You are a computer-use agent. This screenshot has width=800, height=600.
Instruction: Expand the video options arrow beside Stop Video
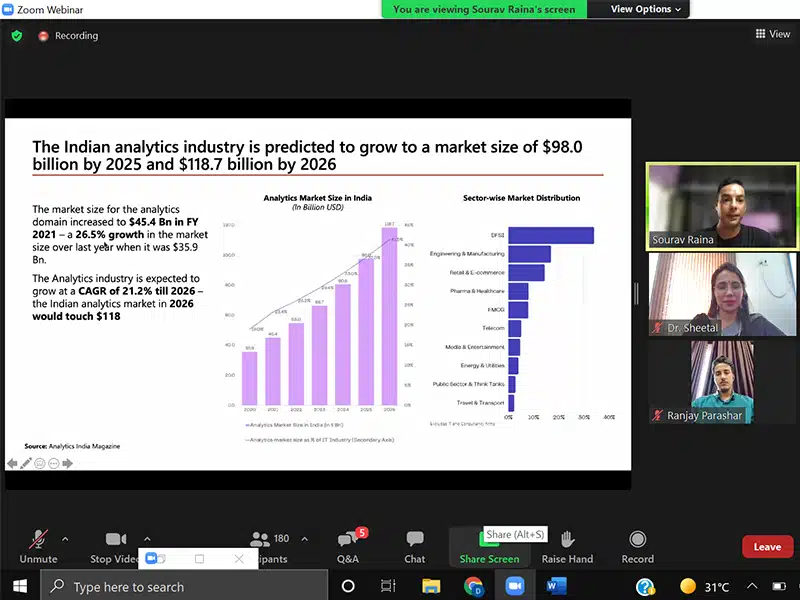pos(147,538)
